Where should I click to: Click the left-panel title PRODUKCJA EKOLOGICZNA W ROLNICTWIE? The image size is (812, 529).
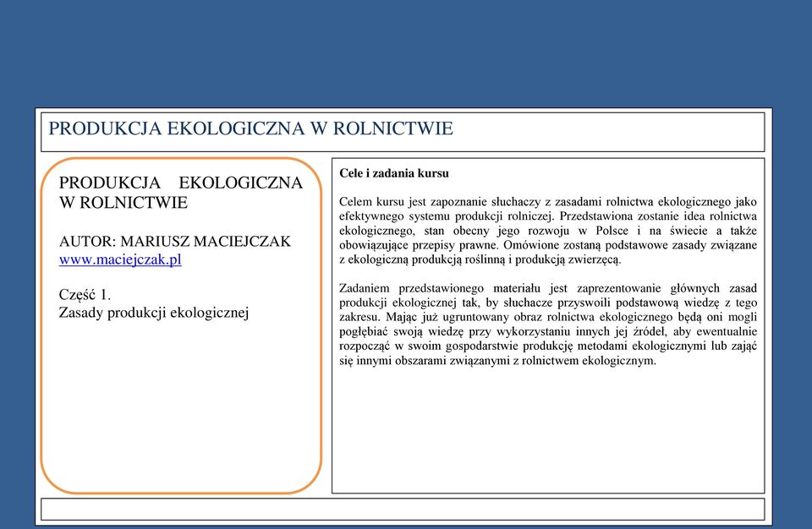tap(181, 193)
